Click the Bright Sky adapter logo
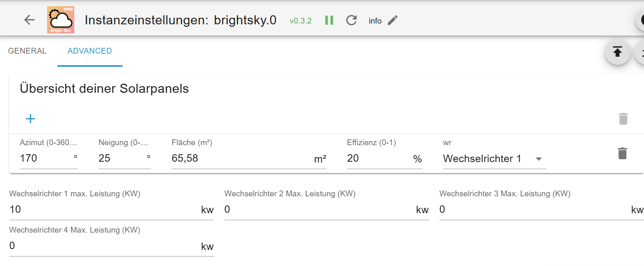This screenshot has width=644, height=266. tap(60, 20)
